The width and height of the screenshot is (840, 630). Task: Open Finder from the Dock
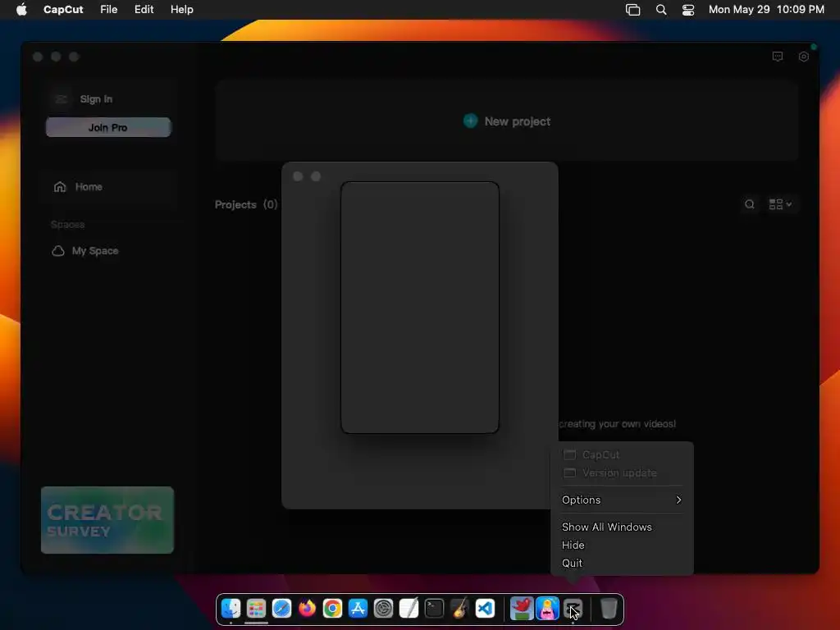click(231, 609)
